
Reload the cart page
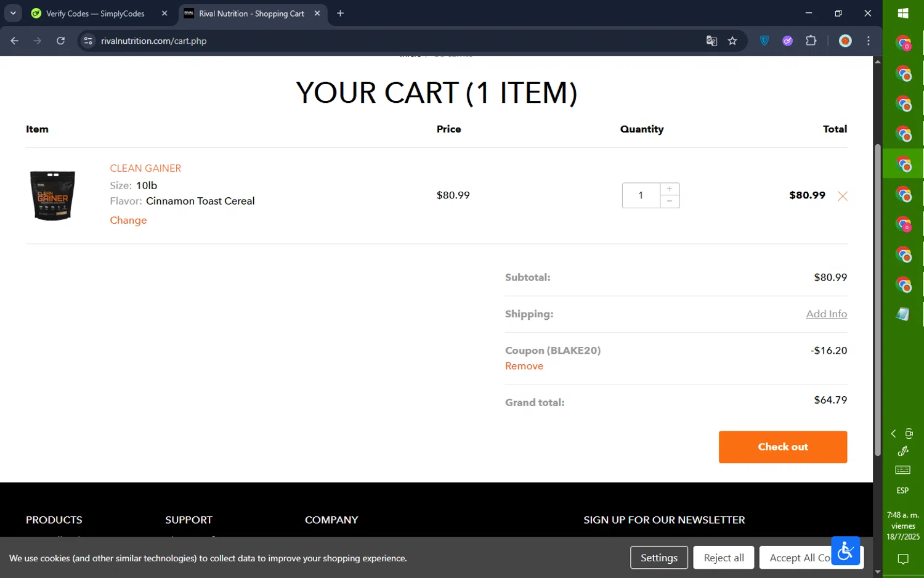60,41
